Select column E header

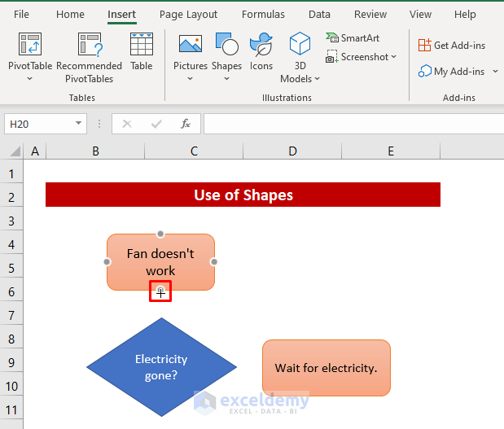click(x=391, y=151)
